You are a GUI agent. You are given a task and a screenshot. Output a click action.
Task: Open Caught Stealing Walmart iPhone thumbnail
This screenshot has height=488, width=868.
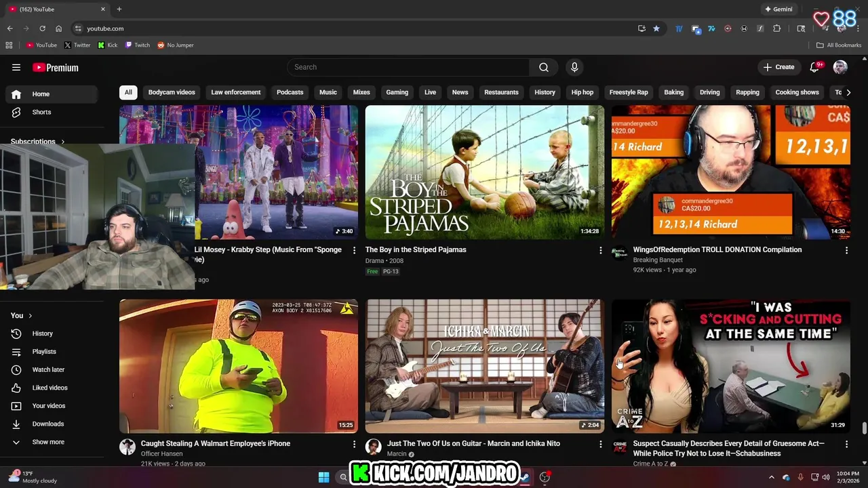[x=239, y=366]
